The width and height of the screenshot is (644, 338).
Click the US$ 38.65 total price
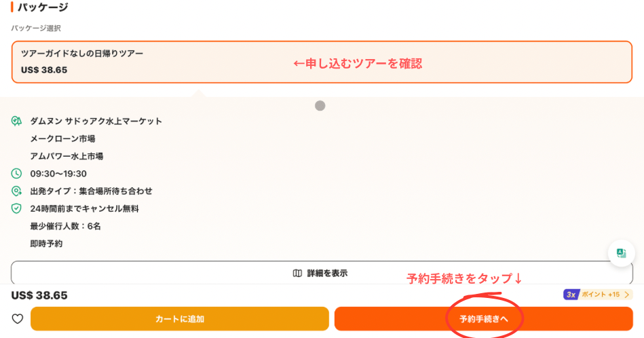pyautogui.click(x=39, y=295)
